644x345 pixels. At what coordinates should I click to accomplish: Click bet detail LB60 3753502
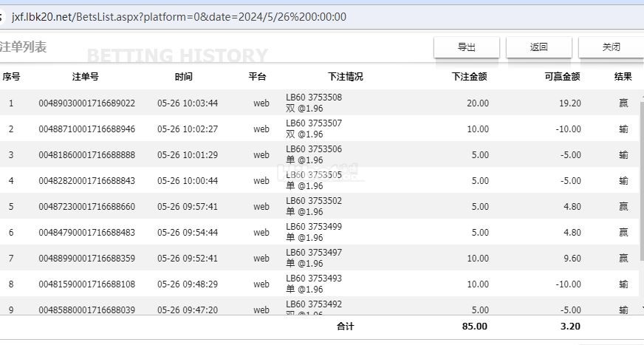click(314, 201)
